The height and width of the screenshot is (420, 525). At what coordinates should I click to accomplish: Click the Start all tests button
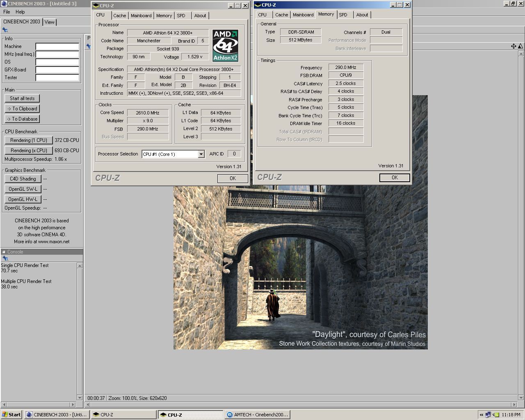coord(23,98)
